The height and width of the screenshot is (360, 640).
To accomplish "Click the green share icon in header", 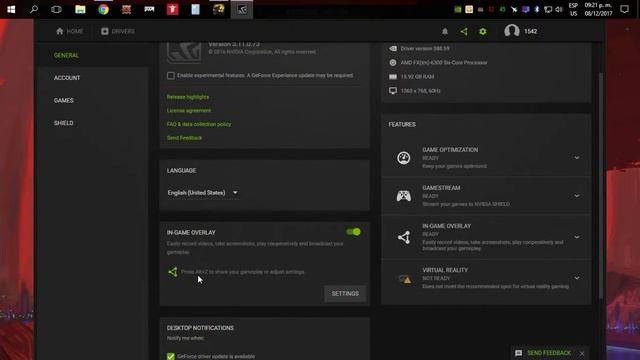I will (464, 31).
